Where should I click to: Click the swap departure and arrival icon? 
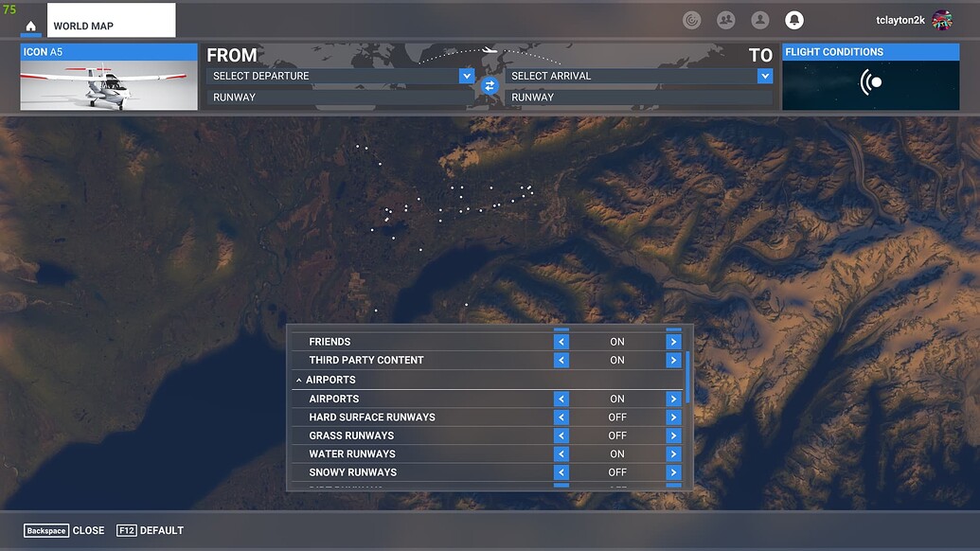[489, 85]
